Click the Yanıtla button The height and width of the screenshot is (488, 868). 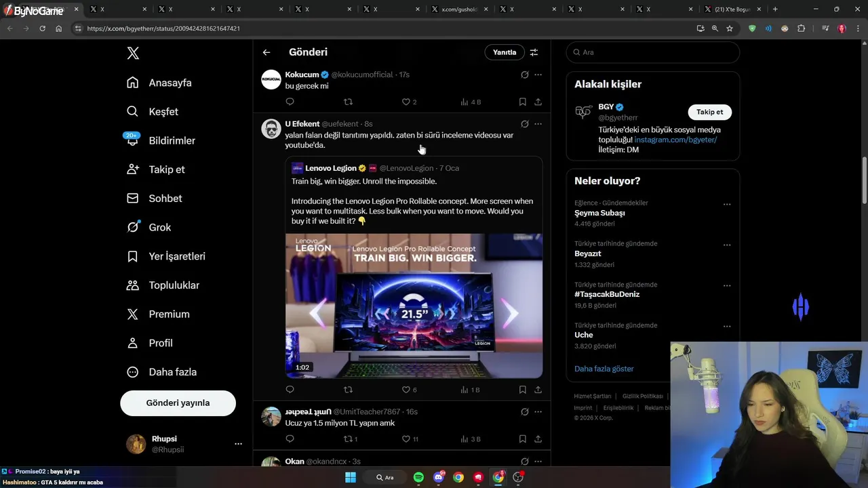505,52
